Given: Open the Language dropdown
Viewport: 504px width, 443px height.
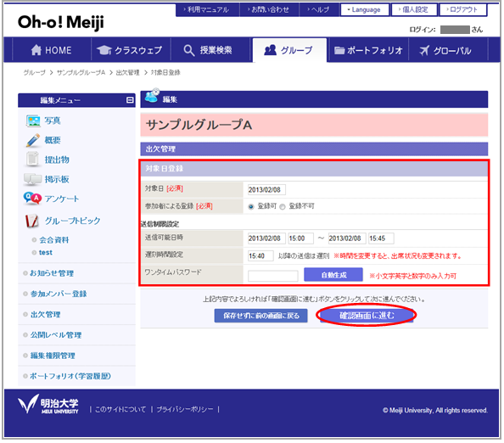Looking at the screenshot, I should click(x=365, y=9).
